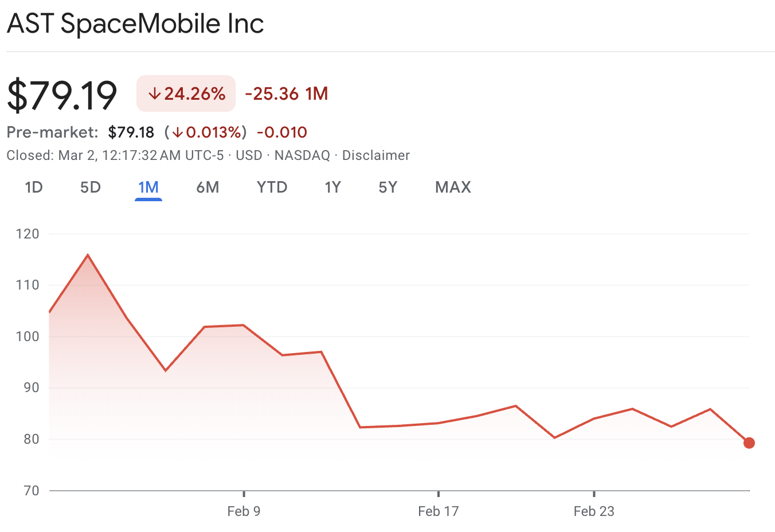Click the active 1M range tab
Viewport: 775px width, 532px height.
click(148, 187)
